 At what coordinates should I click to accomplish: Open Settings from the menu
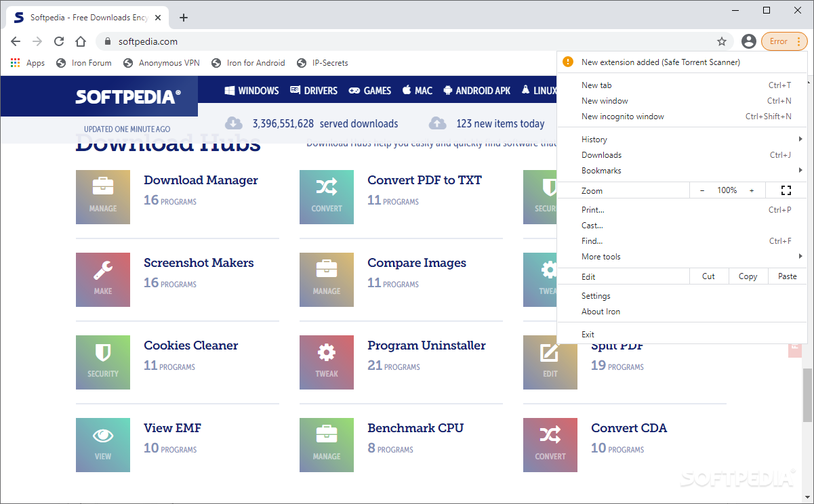point(682,296)
